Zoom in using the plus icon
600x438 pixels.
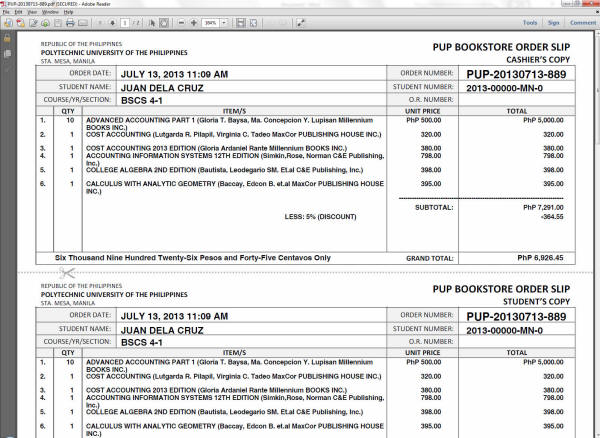(194, 23)
